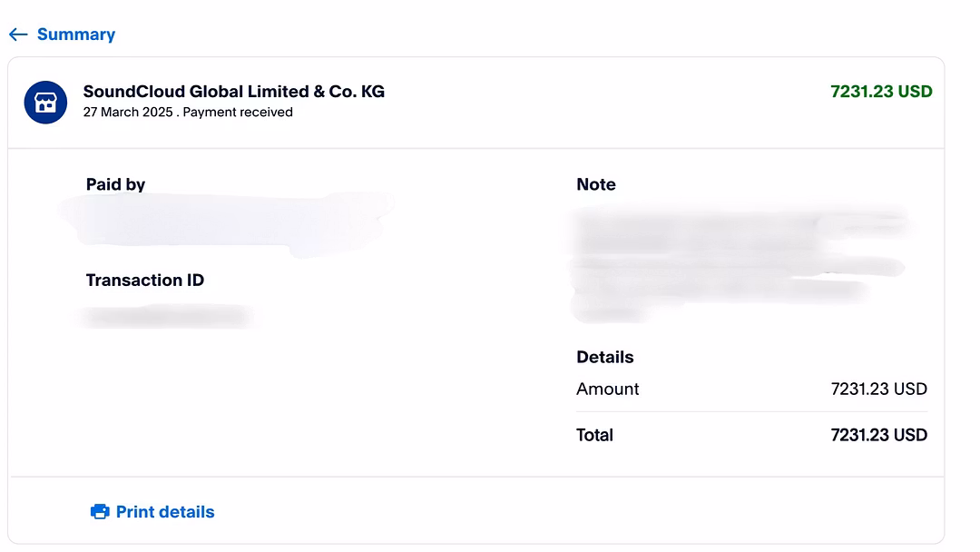Click the divider line above the Total row
The width and height of the screenshot is (980, 552).
pos(752,412)
